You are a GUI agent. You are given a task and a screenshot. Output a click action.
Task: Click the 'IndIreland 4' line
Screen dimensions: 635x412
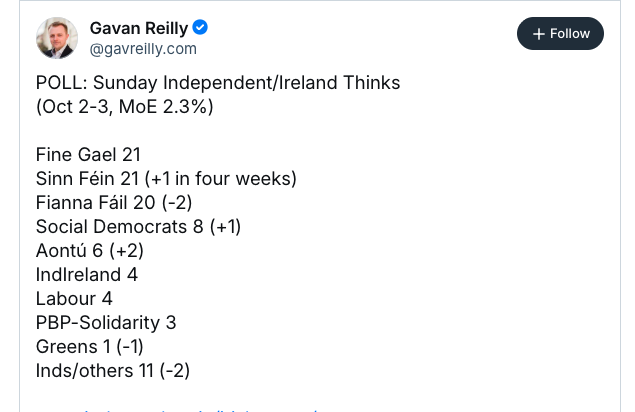pos(86,275)
